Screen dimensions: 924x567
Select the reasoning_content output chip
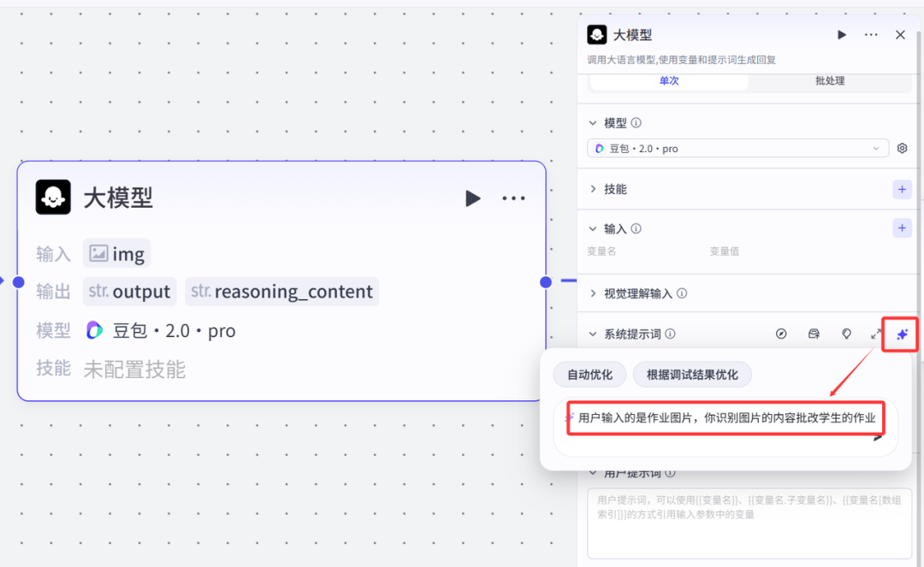(281, 292)
